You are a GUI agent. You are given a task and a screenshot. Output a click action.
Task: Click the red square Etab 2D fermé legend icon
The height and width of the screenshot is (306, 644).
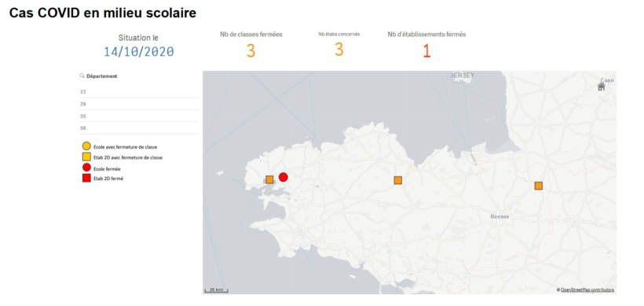pyautogui.click(x=86, y=178)
